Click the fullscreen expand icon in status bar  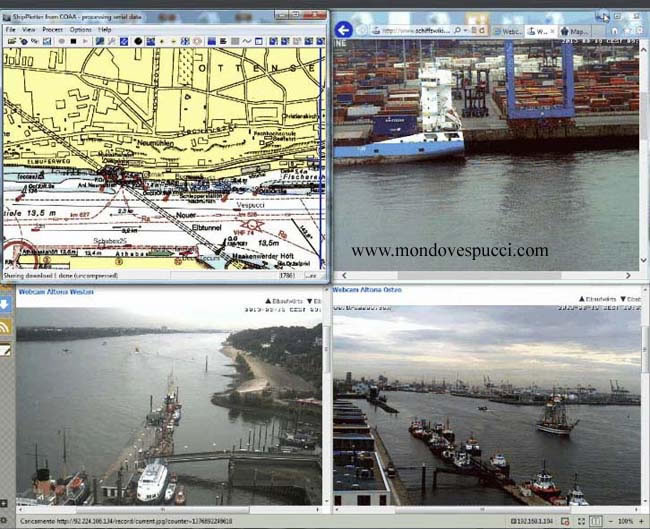click(x=582, y=521)
